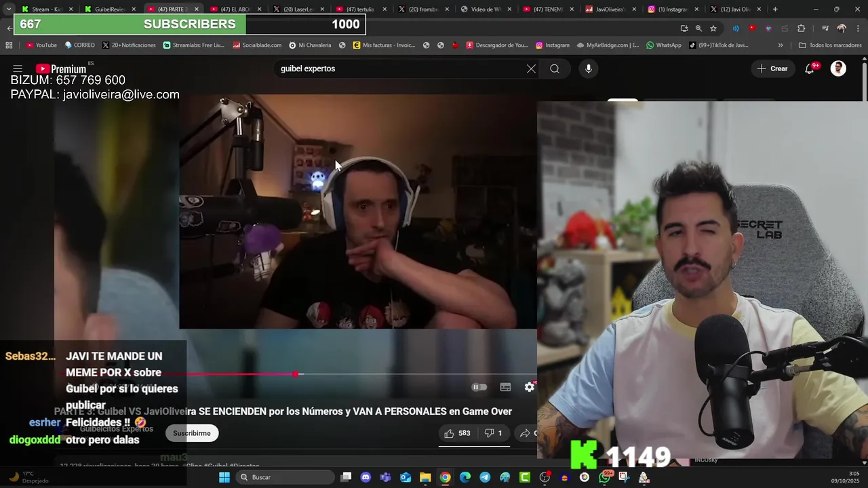Open 'Streamlabs: Free Liv...' bookmark
Viewport: 868px width, 488px height.
193,45
